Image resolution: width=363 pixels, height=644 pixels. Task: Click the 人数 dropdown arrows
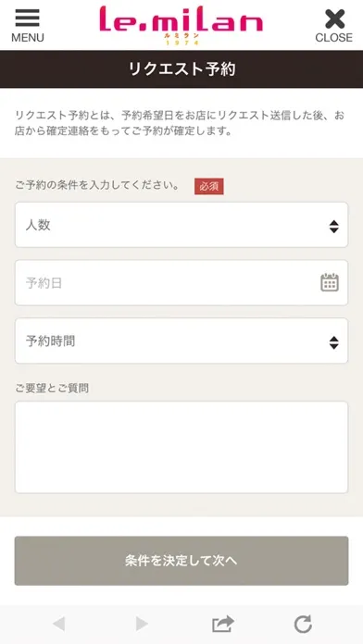[x=333, y=227]
